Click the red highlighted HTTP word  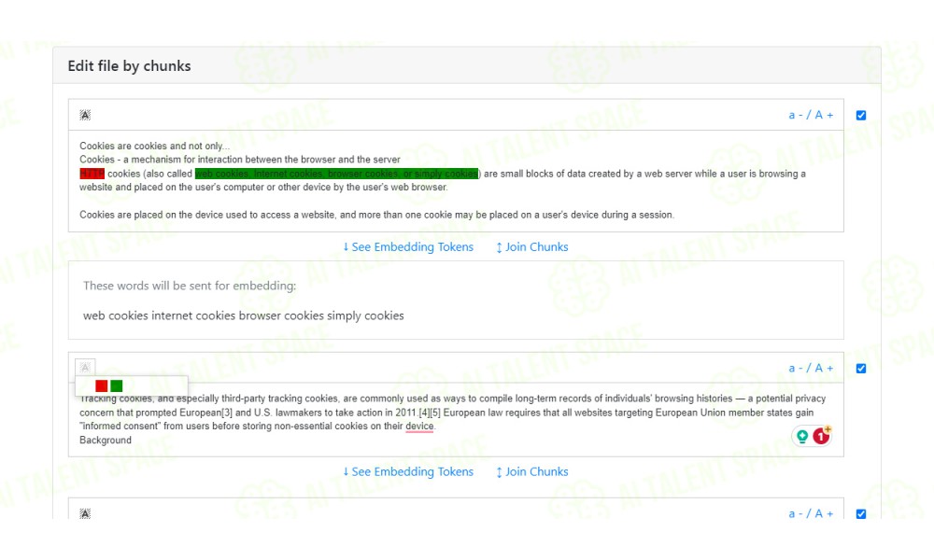92,174
